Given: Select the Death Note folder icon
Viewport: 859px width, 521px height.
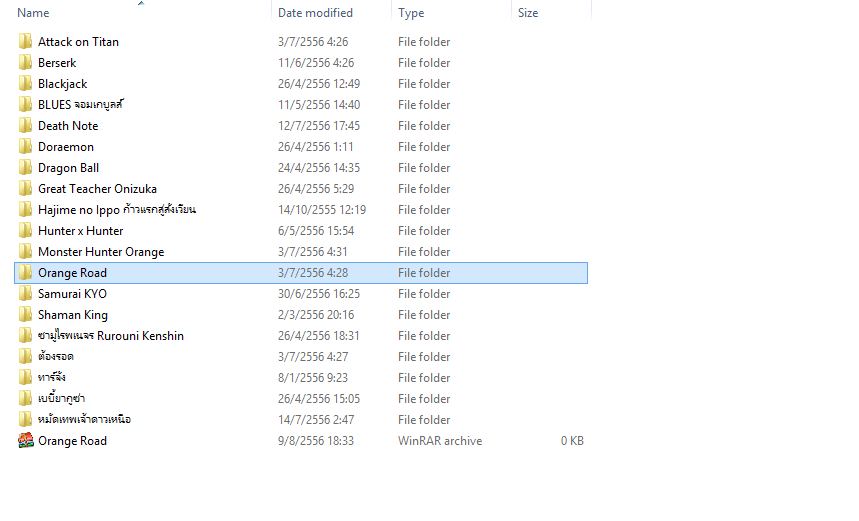Looking at the screenshot, I should (25, 125).
